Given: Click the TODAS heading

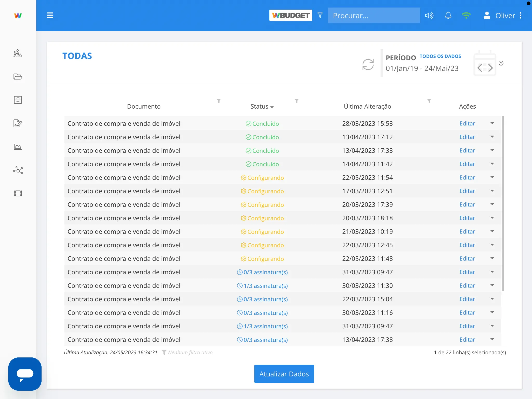Looking at the screenshot, I should point(77,56).
